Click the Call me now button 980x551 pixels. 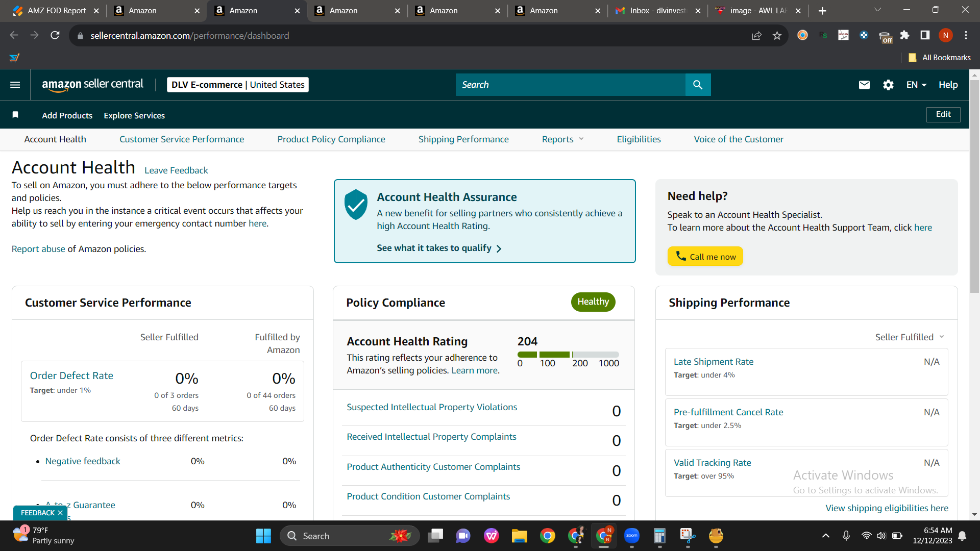point(705,256)
